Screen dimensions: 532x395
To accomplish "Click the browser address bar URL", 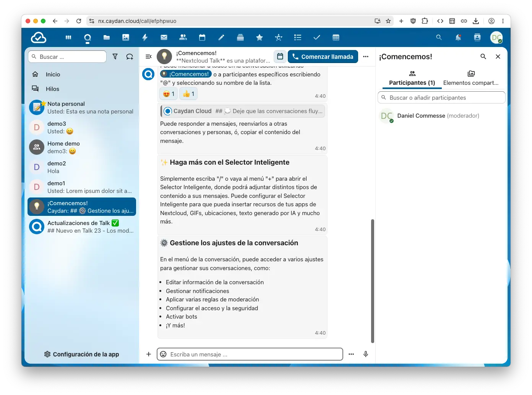I will click(x=137, y=21).
